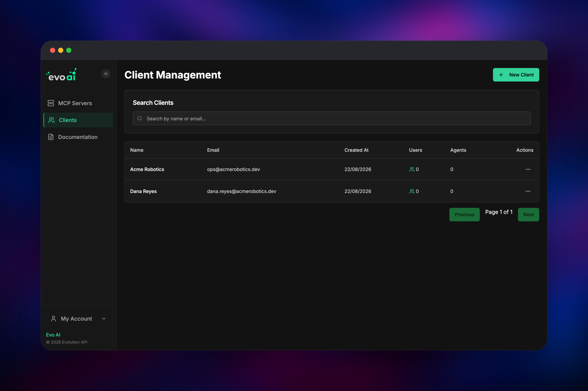
Task: Minimize the window with yellow button
Action: [x=61, y=50]
